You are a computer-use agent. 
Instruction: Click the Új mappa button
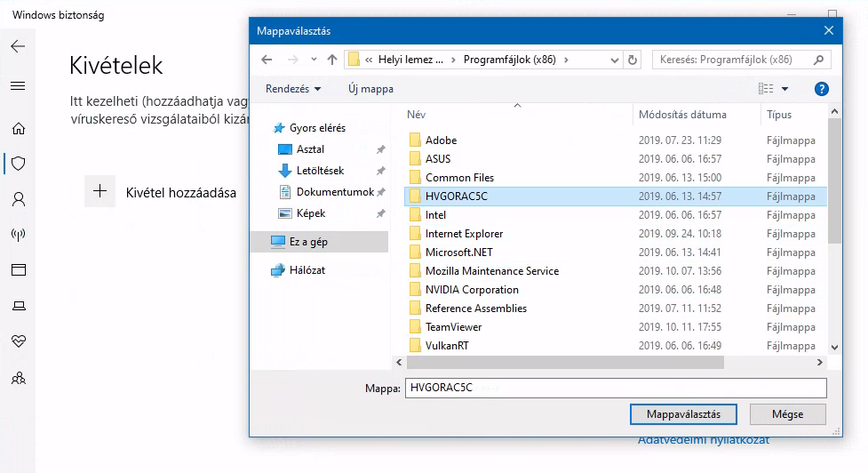click(370, 89)
